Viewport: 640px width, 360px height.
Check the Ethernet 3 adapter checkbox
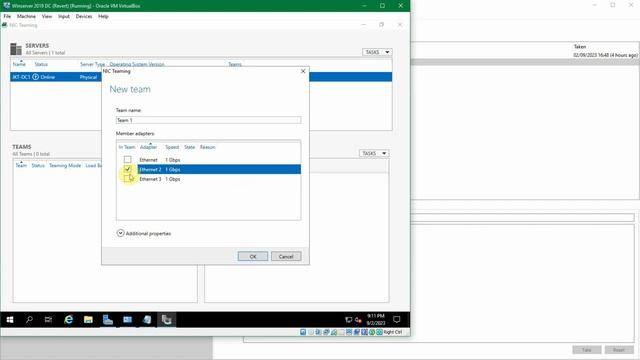(x=127, y=178)
